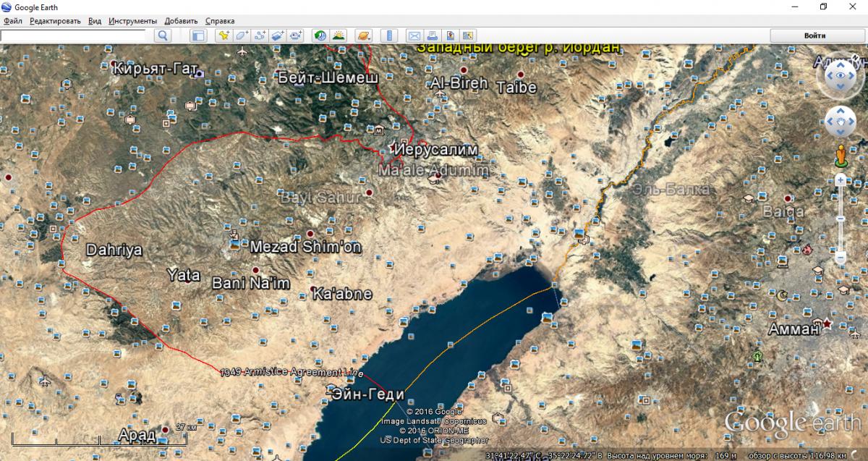The width and height of the screenshot is (868, 461).
Task: Print the current view
Action: coord(432,35)
